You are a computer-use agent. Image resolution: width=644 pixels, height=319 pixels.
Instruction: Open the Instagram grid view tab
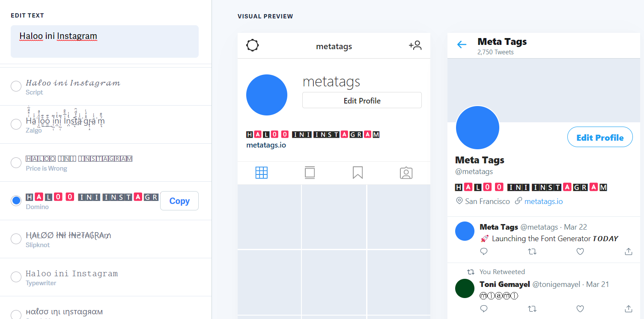click(261, 173)
